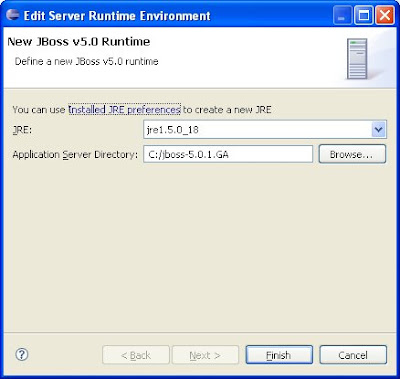Close the dialog with the red X
The image size is (400, 379).
pyautogui.click(x=385, y=16)
